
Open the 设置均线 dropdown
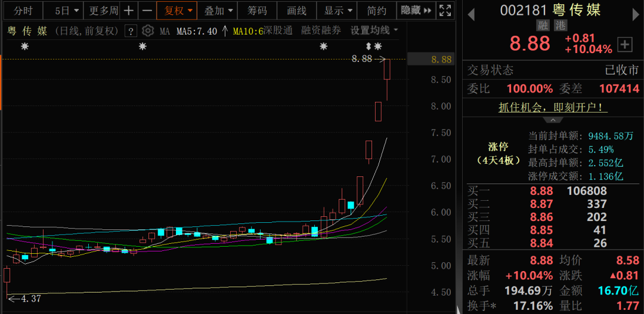(374, 30)
